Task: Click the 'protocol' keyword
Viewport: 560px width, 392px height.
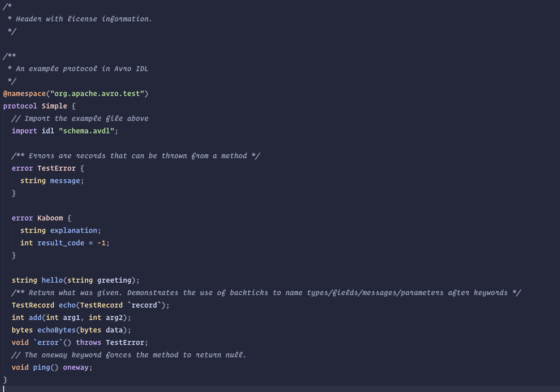Action: pos(20,106)
